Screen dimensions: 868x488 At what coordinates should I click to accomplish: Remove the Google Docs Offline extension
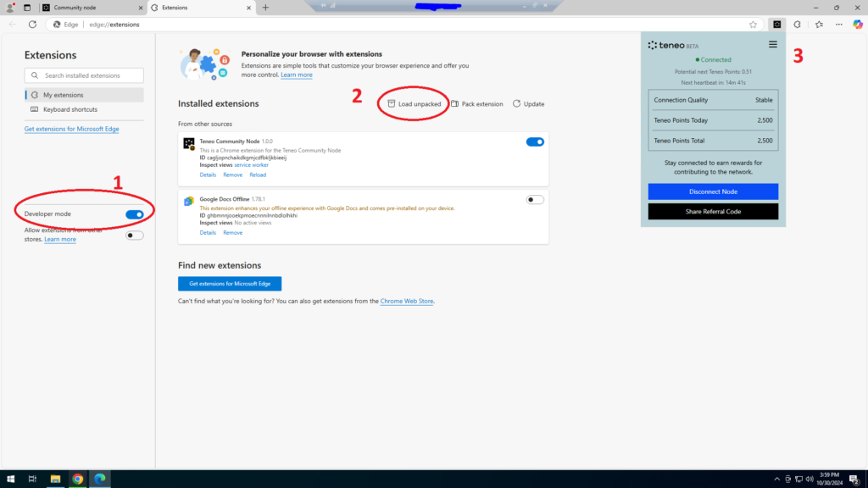pyautogui.click(x=232, y=233)
